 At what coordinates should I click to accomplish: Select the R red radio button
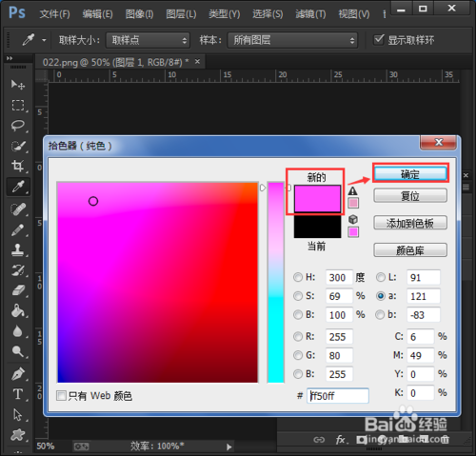[x=298, y=337]
